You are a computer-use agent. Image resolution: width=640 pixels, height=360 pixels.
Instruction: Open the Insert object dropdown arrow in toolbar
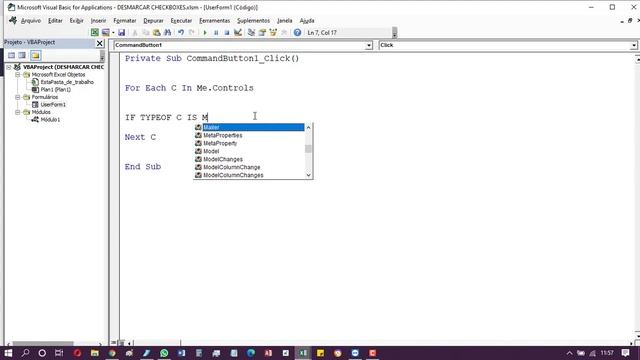pyautogui.click(x=113, y=33)
